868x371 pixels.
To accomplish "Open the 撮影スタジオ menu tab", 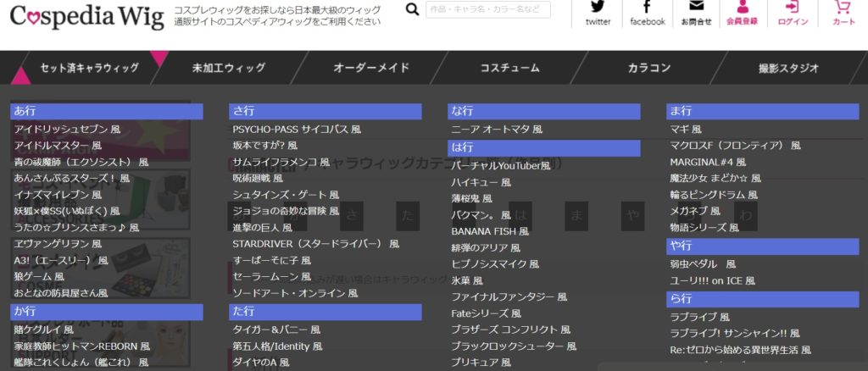I will (x=788, y=69).
